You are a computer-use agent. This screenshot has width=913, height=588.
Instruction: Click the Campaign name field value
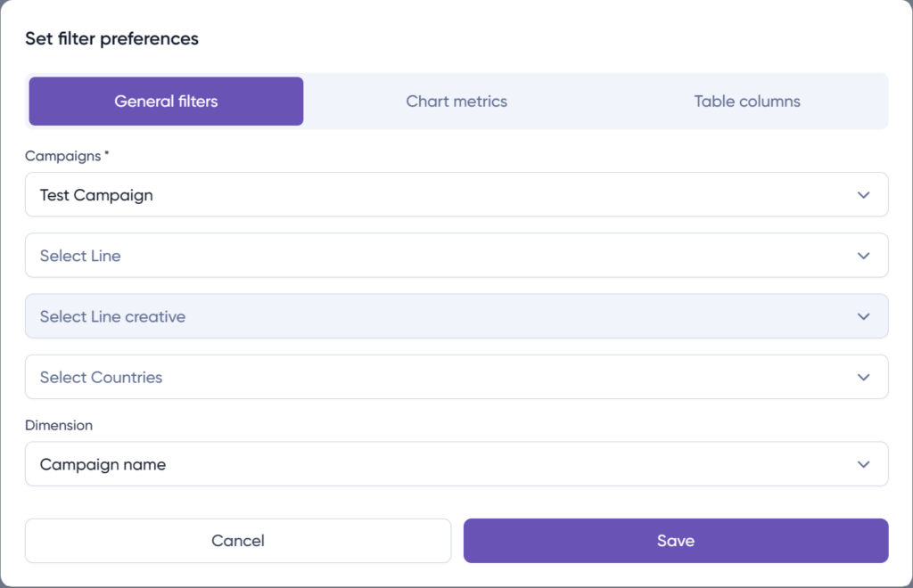[102, 464]
